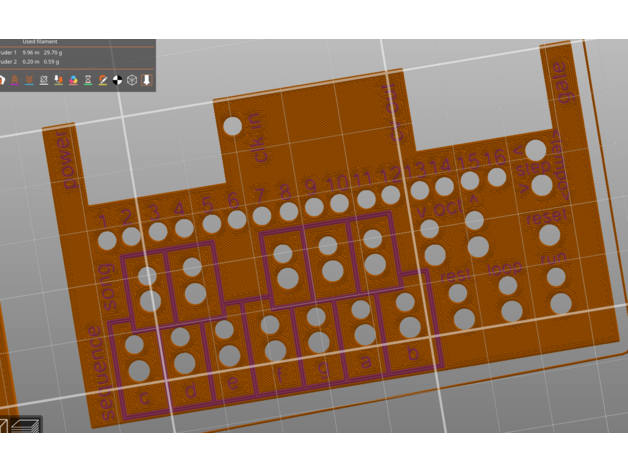Click the color changes wheel icon
628x472 pixels.
point(73,80)
